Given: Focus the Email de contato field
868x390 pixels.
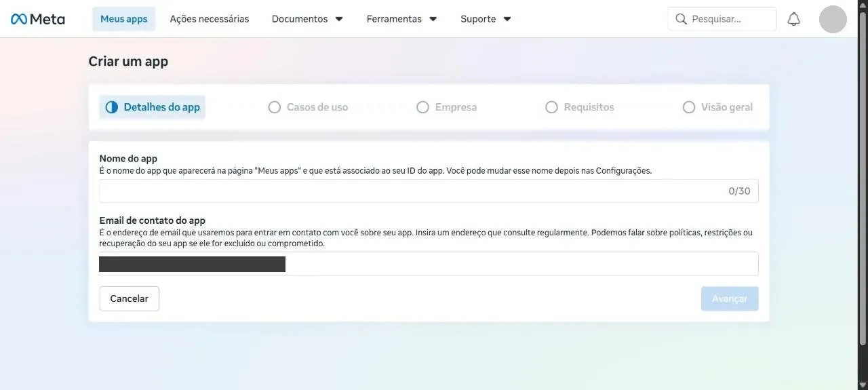Looking at the screenshot, I should click(429, 264).
